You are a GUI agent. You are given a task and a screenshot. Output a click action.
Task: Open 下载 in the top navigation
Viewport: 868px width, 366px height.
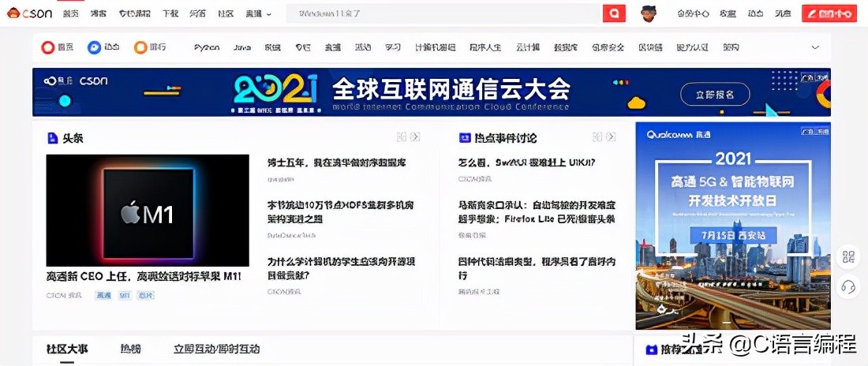(170, 14)
